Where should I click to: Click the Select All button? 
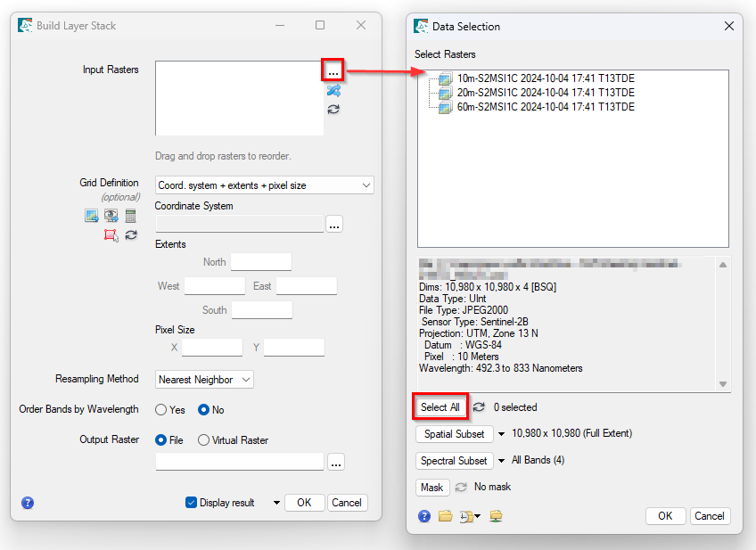(x=440, y=407)
